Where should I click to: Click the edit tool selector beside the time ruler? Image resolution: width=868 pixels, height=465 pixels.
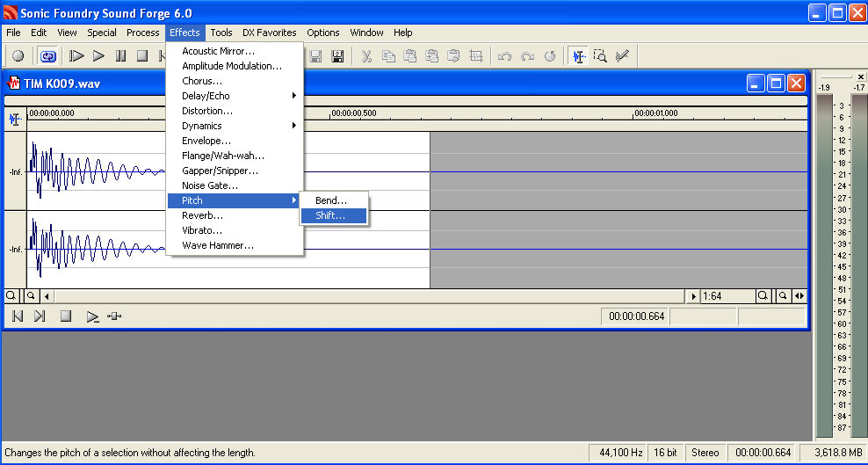pyautogui.click(x=16, y=119)
